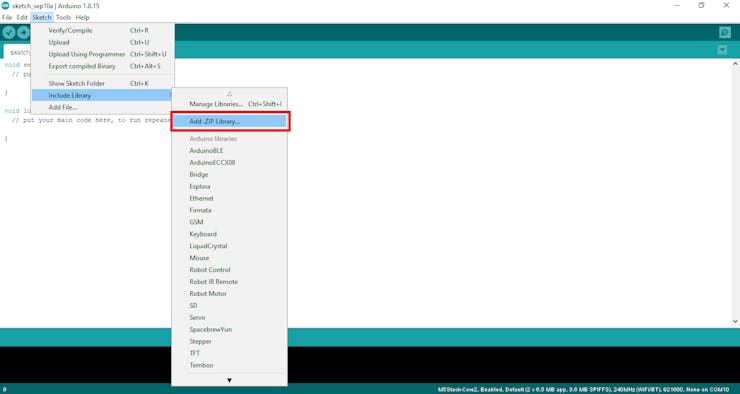Include the LiquidCrystal library
This screenshot has width=740, height=394.
click(229, 246)
